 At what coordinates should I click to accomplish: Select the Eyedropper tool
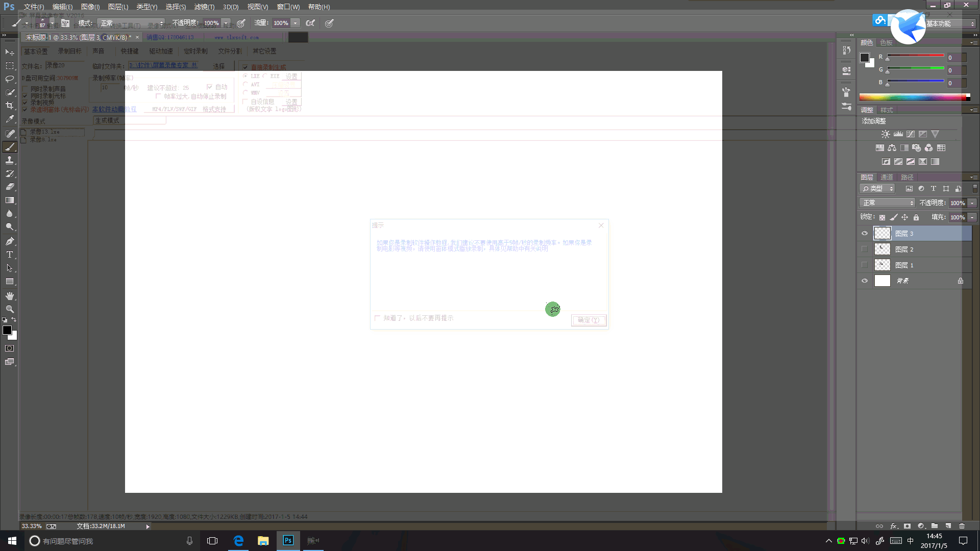click(x=10, y=119)
